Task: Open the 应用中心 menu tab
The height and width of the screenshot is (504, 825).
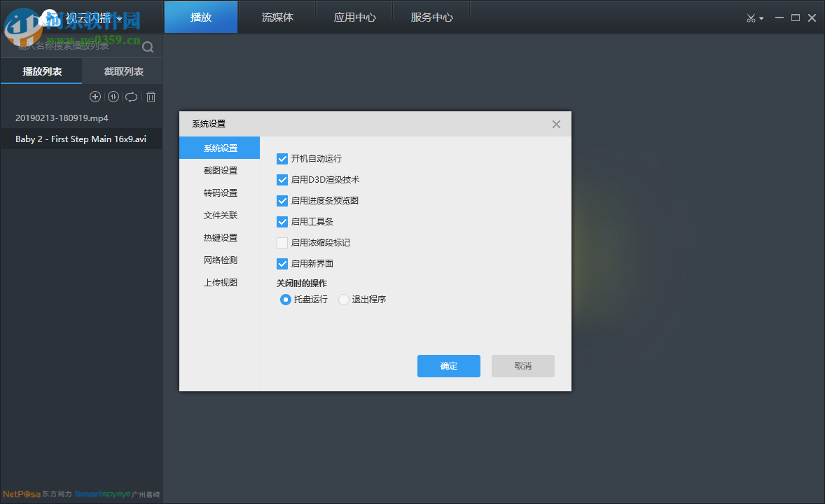Action: [x=354, y=17]
